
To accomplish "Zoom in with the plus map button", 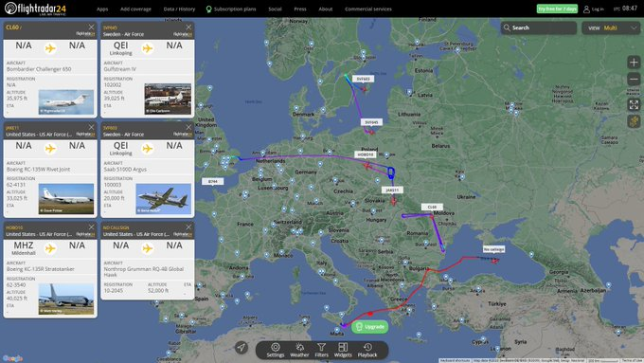I will [634, 63].
